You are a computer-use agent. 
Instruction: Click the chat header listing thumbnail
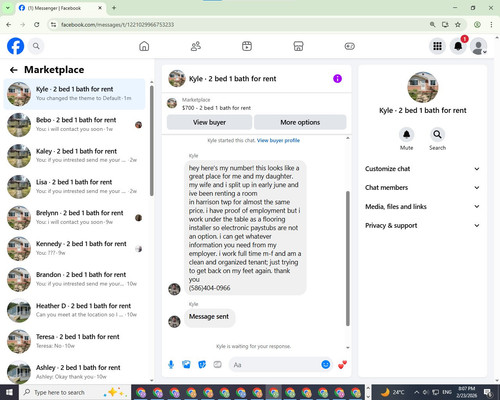177,79
